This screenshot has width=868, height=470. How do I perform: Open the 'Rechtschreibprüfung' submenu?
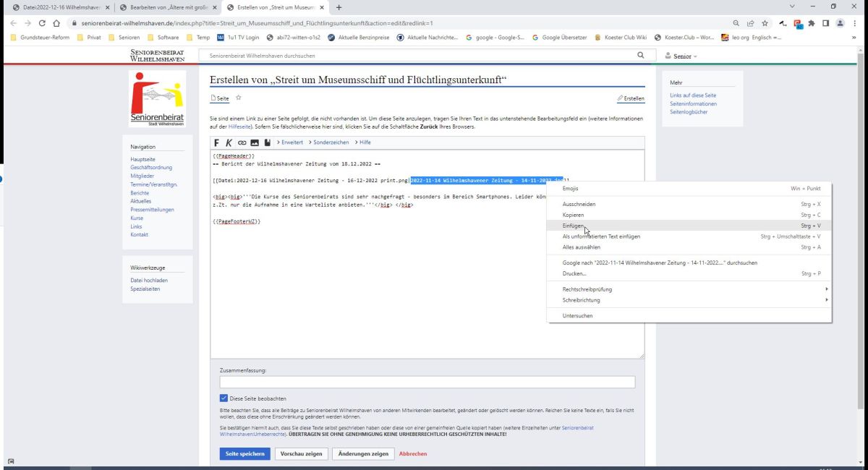587,289
